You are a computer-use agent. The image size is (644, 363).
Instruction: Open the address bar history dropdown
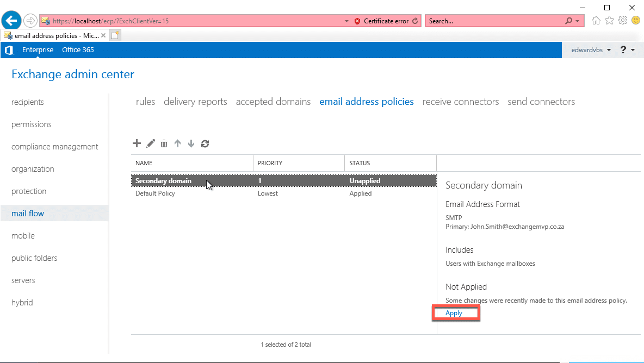[x=346, y=21]
